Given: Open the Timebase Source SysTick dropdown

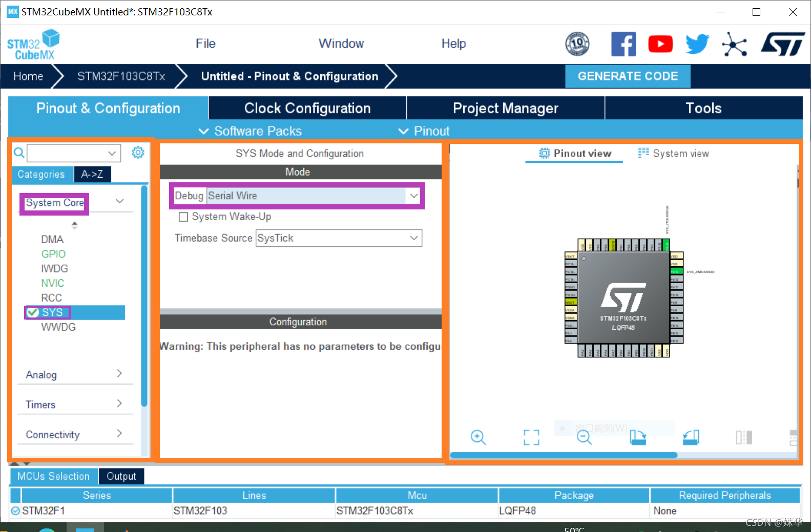Looking at the screenshot, I should (339, 238).
